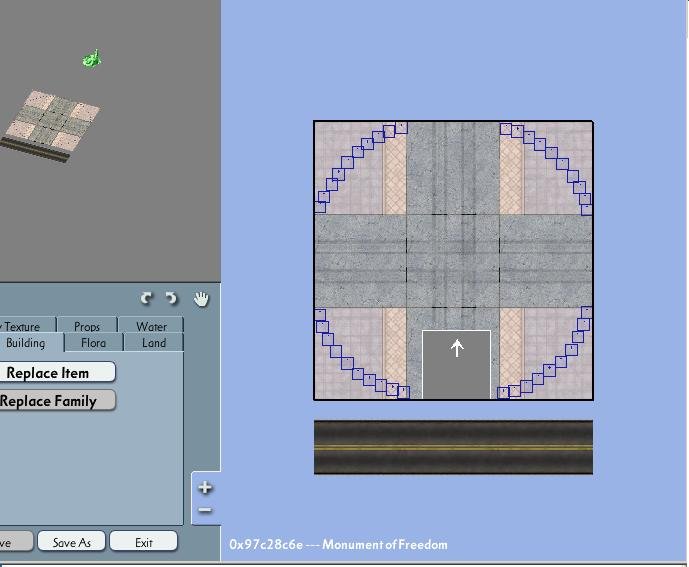
Task: Select the Building tab
Action: tap(26, 343)
